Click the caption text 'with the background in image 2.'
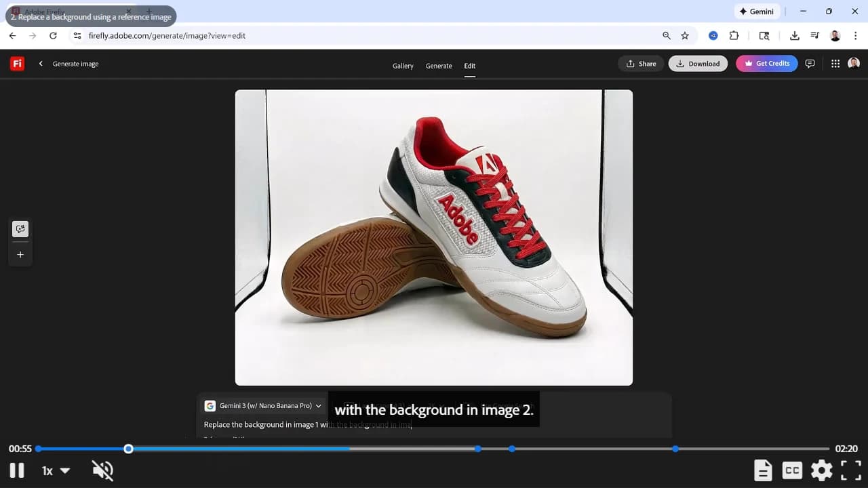The height and width of the screenshot is (488, 868). click(x=434, y=409)
